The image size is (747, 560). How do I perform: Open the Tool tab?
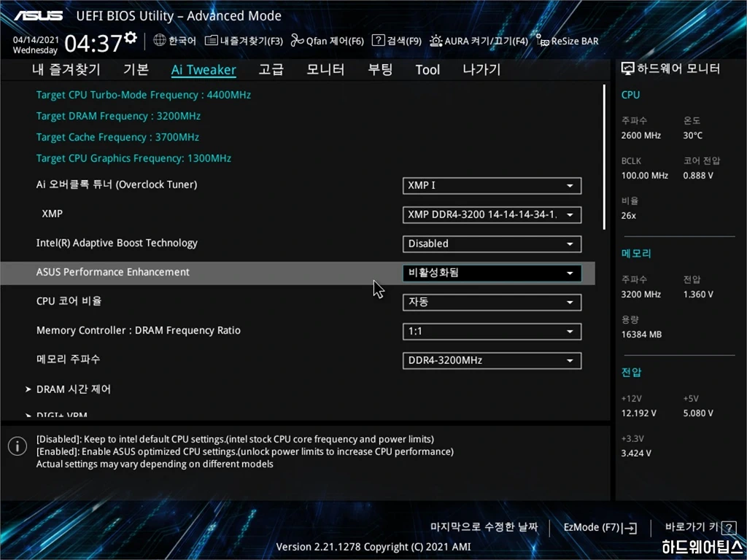pyautogui.click(x=427, y=70)
